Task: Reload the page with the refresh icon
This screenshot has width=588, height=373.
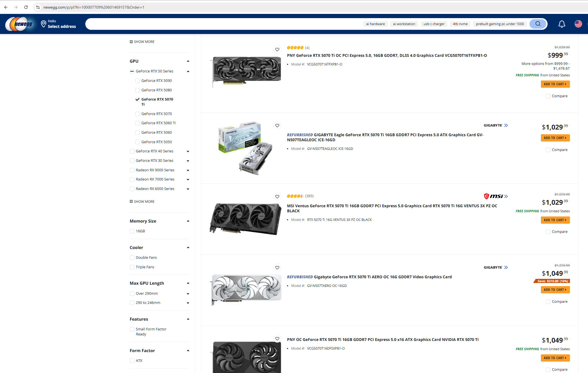Action: 26,7
